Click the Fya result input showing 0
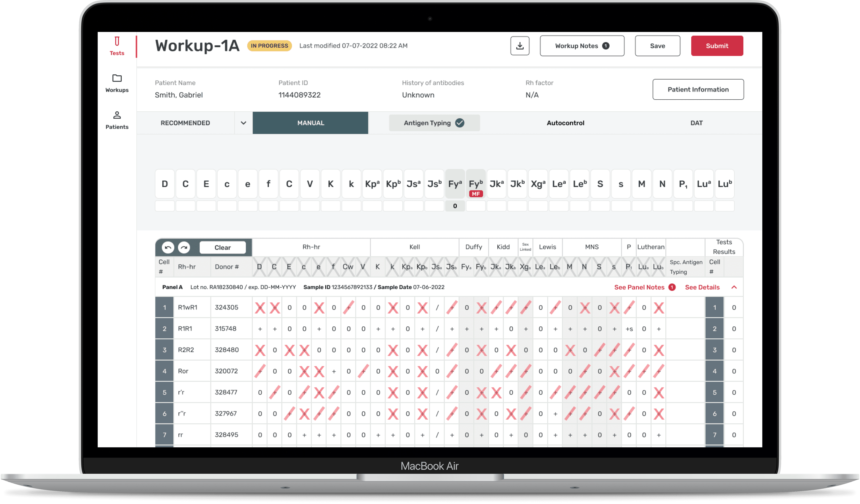 pos(455,206)
